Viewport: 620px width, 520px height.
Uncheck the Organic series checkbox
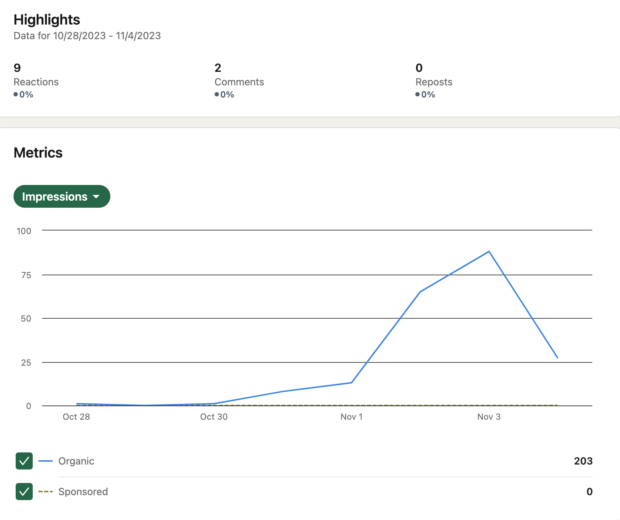[24, 461]
